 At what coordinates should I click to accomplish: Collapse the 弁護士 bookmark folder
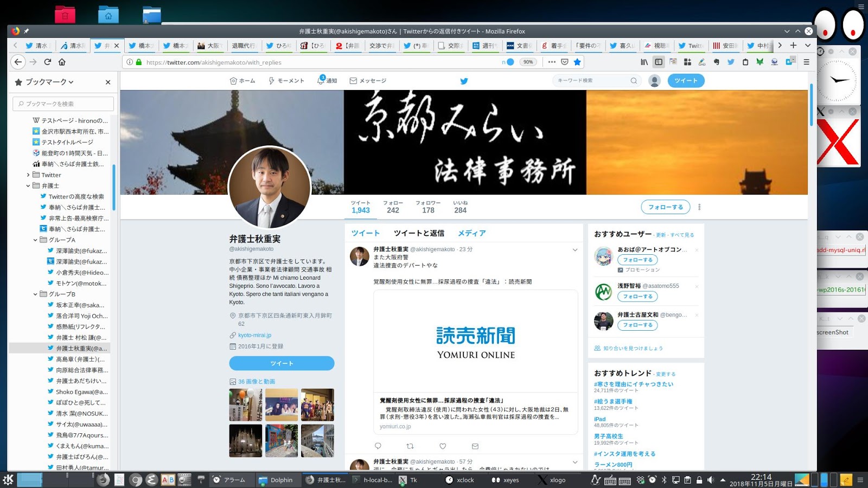click(28, 186)
